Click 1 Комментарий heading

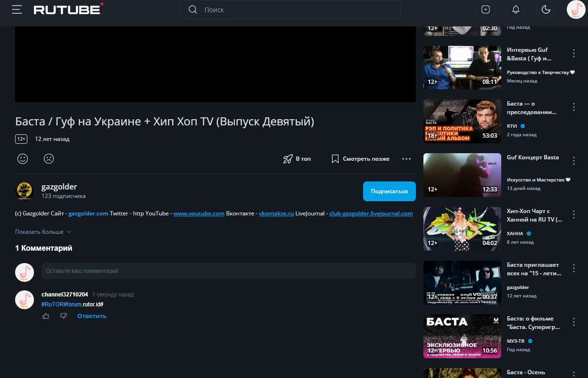pyautogui.click(x=43, y=248)
